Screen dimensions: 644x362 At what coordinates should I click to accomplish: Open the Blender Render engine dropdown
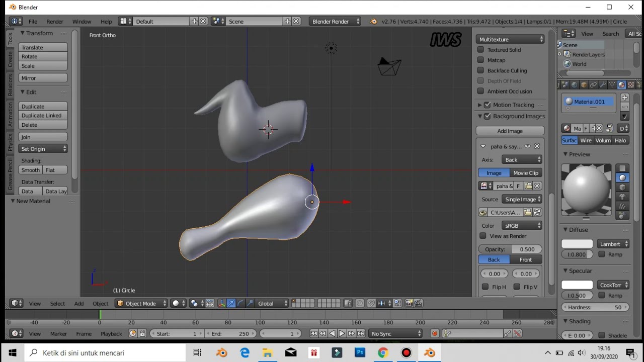coord(335,21)
